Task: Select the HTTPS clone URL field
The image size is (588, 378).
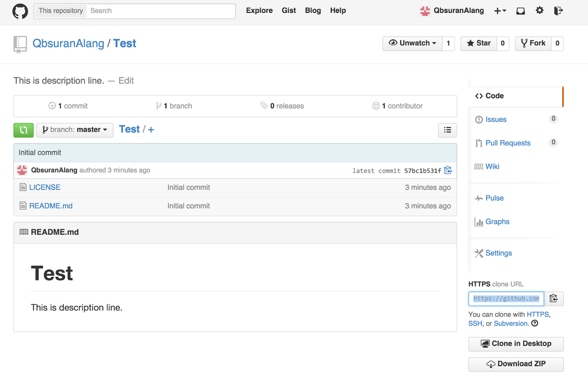Action: pos(506,299)
